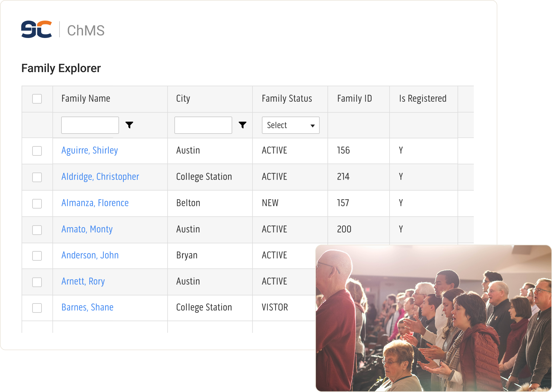Open the Family Status Select dropdown

click(290, 125)
